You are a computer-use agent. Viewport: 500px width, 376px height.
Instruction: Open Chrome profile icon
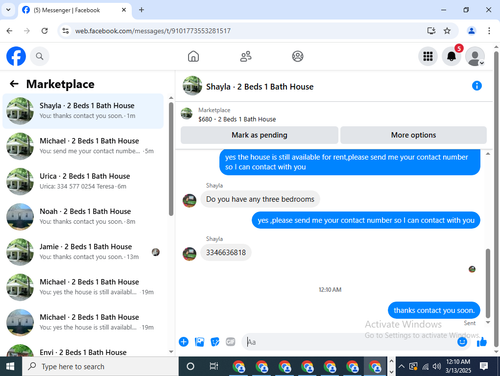[471, 31]
